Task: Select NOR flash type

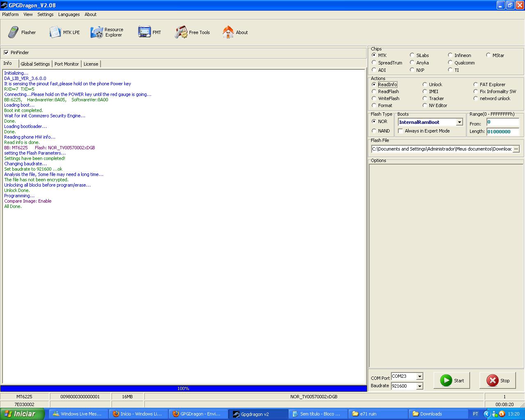Action: click(x=374, y=121)
